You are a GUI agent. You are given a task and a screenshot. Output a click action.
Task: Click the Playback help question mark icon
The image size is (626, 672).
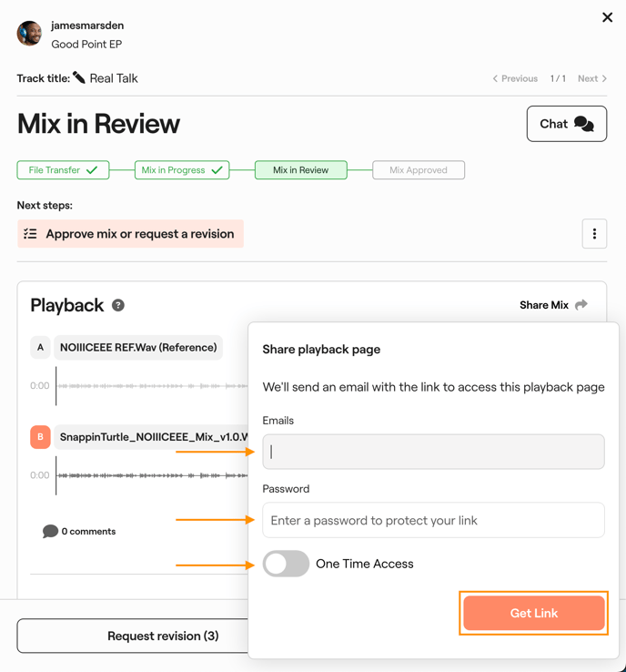(x=118, y=305)
